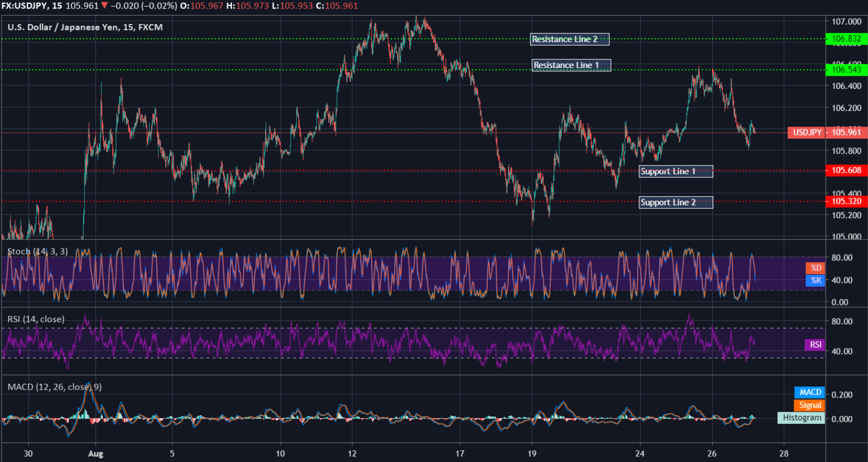Image resolution: width=868 pixels, height=462 pixels.
Task: Click the 105.320 red price tag
Action: 847,202
